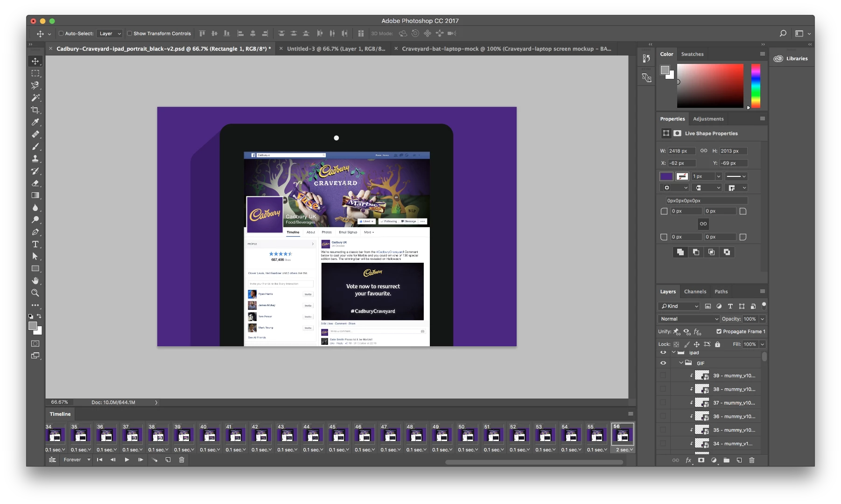Viewport: 841px width, 504px height.
Task: Open Fill percentage dropdown arrow
Action: coord(763,344)
